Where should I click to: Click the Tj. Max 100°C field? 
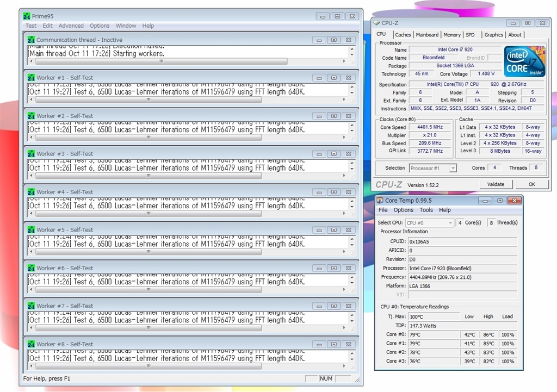click(x=434, y=317)
